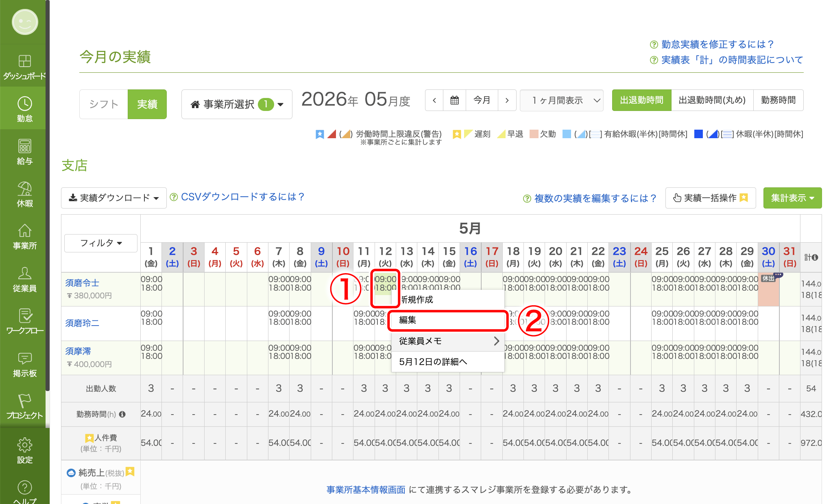The height and width of the screenshot is (504, 833).
Task: Click the May 16 (土) column header
Action: pos(470,257)
